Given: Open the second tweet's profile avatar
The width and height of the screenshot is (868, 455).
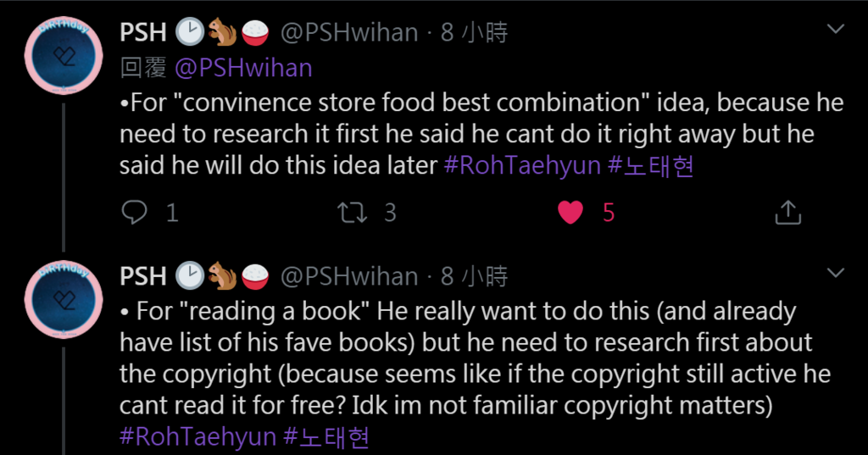Looking at the screenshot, I should (x=64, y=299).
